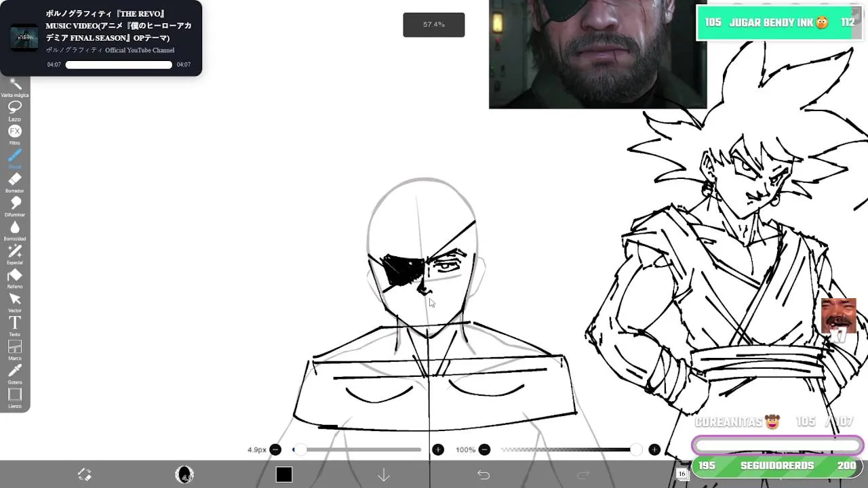Viewport: 868px width, 488px height.
Task: Select the Borrador eraser tool
Action: [x=15, y=182]
